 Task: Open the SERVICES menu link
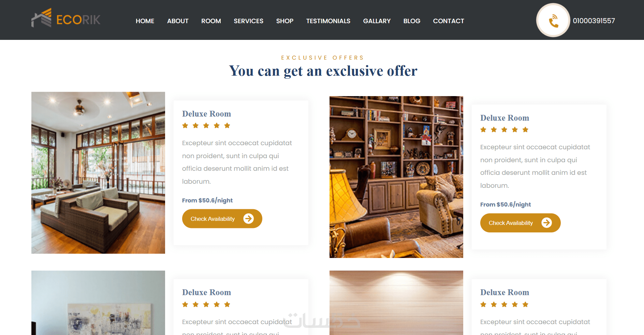[x=249, y=21]
